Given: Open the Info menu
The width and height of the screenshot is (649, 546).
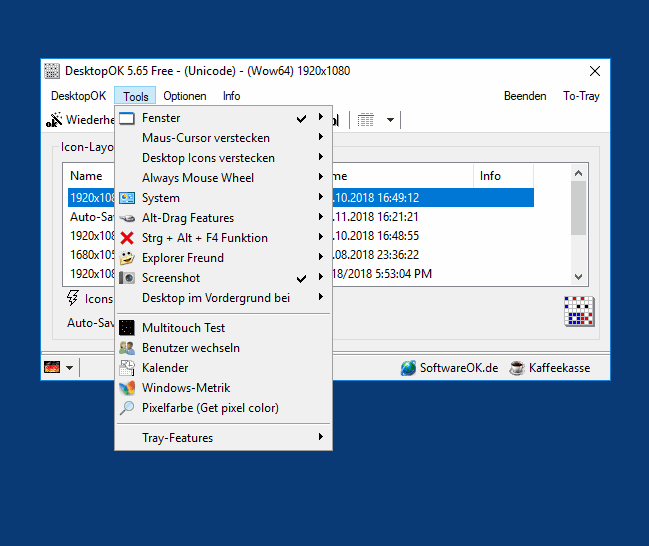Looking at the screenshot, I should pos(231,96).
